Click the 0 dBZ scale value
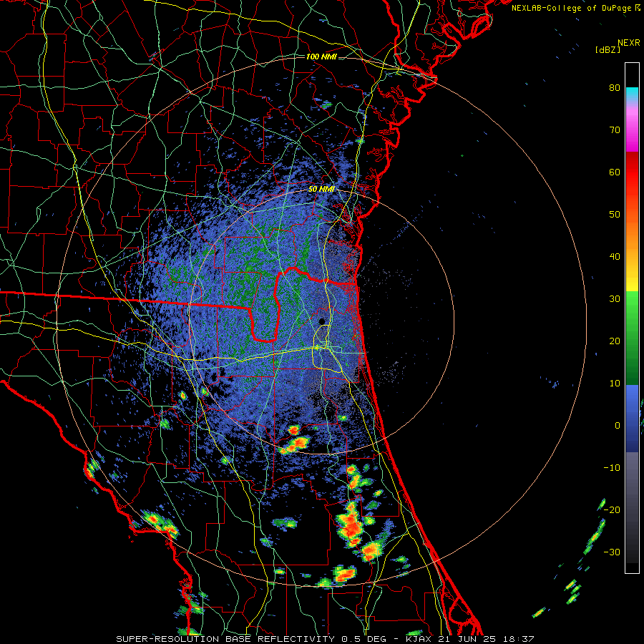This screenshot has width=644, height=644. click(x=618, y=426)
